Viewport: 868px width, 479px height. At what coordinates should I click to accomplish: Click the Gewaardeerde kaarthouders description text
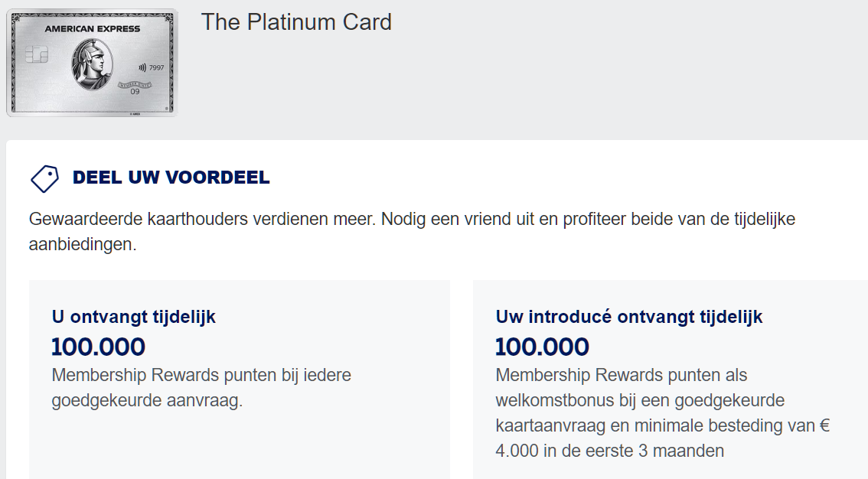point(201,220)
